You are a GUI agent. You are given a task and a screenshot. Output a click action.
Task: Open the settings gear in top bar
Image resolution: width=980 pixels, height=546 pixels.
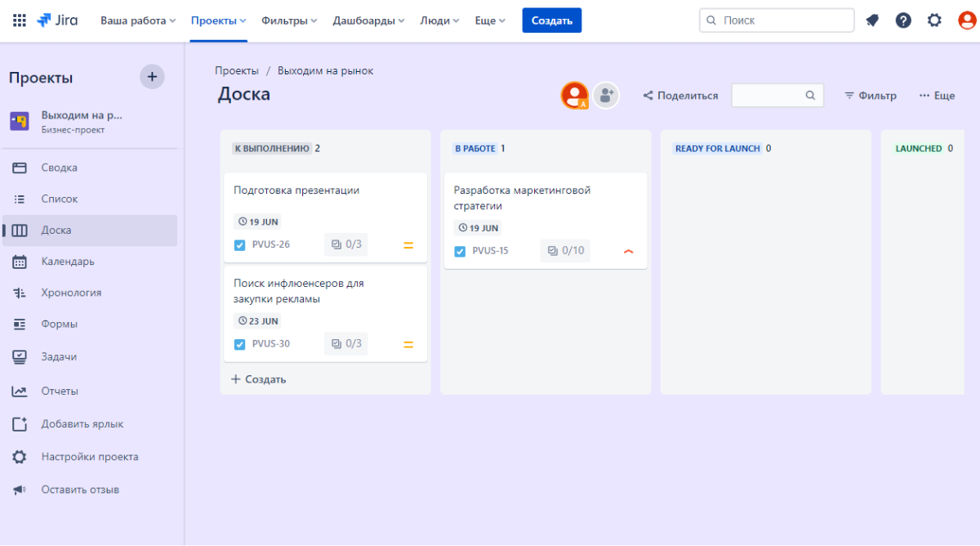(934, 20)
